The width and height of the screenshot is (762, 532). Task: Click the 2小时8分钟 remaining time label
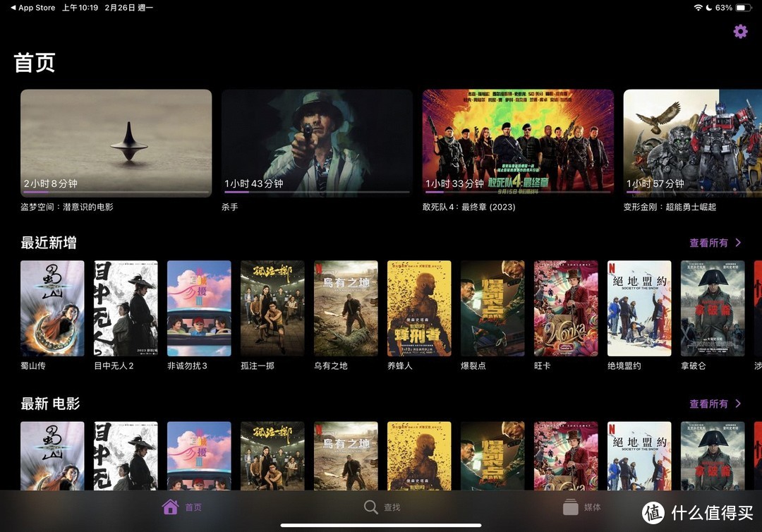click(x=51, y=183)
